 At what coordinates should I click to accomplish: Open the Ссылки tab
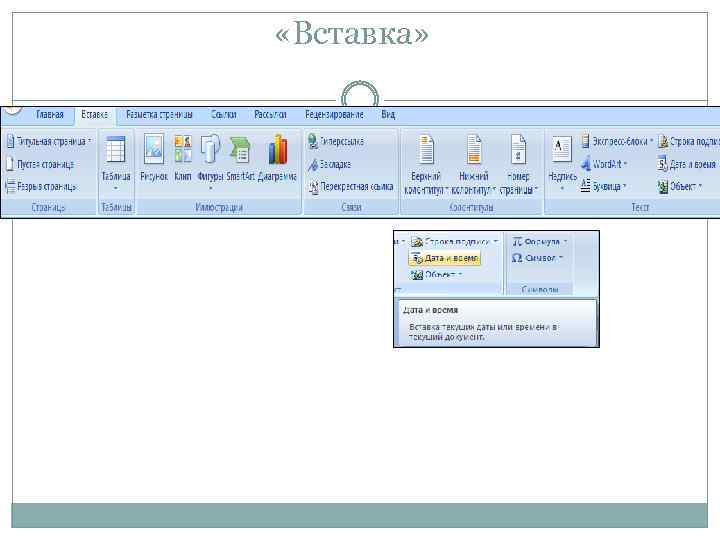coord(224,115)
